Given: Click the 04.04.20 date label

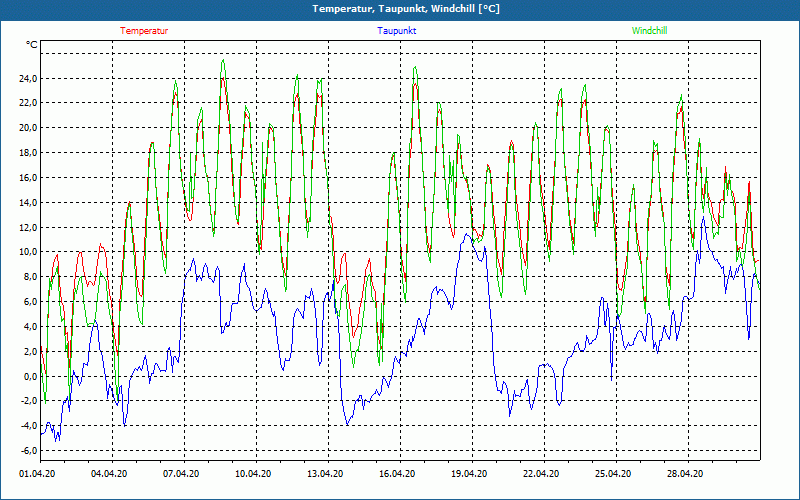Looking at the screenshot, I should coord(109,474).
